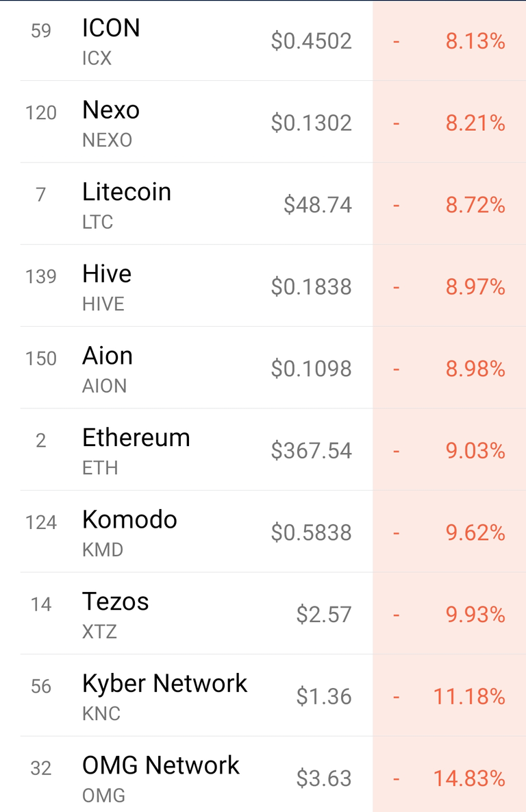Tap the Kyber Network 11.18% change
Image resolution: width=526 pixels, height=812 pixels.
[x=469, y=697]
